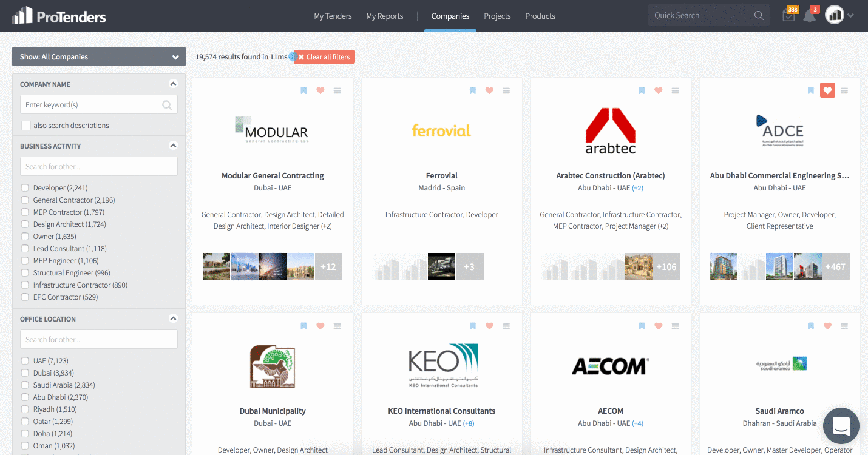Collapse Office Location filter section
Image resolution: width=868 pixels, height=455 pixels.
click(x=173, y=319)
